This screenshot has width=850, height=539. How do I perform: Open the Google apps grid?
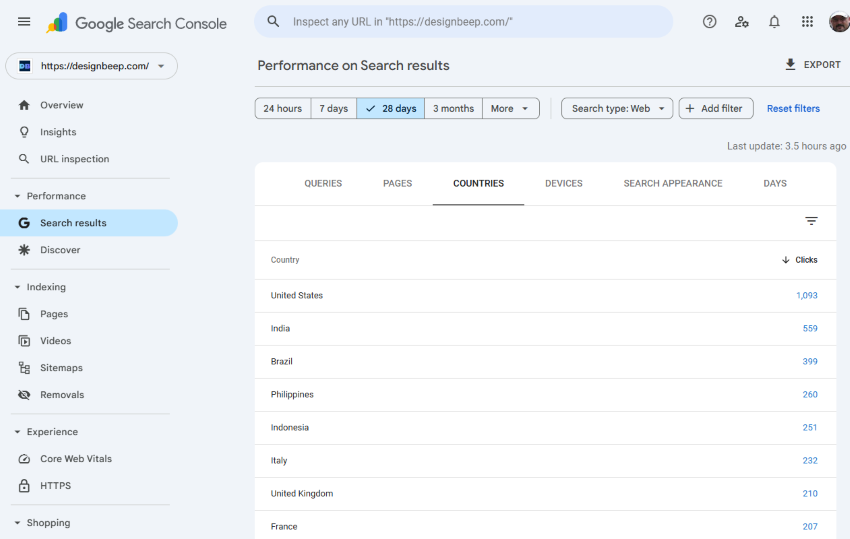point(807,22)
